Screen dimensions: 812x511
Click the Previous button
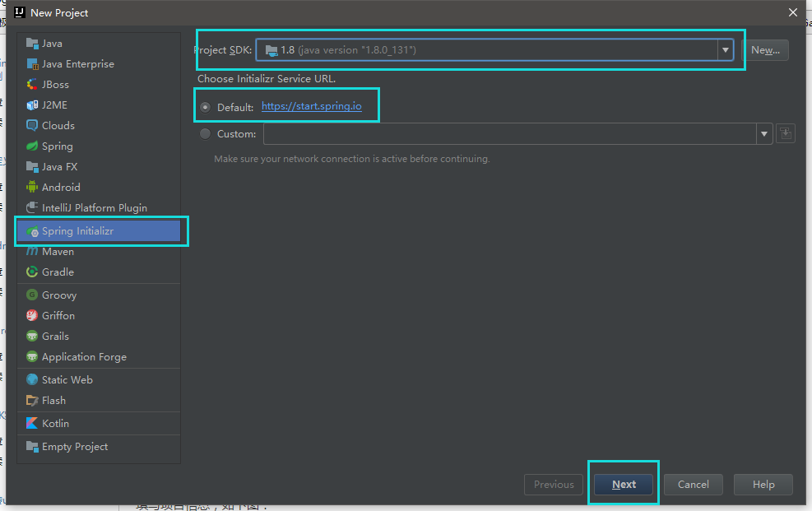pos(554,485)
